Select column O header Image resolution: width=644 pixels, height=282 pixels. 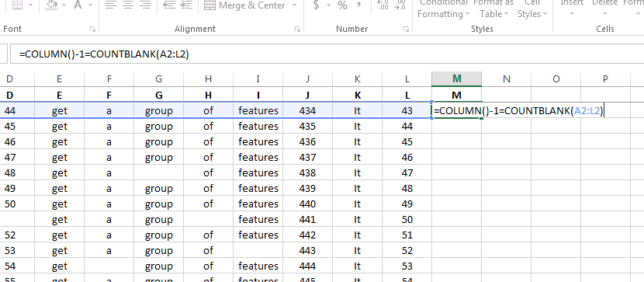[x=556, y=79]
